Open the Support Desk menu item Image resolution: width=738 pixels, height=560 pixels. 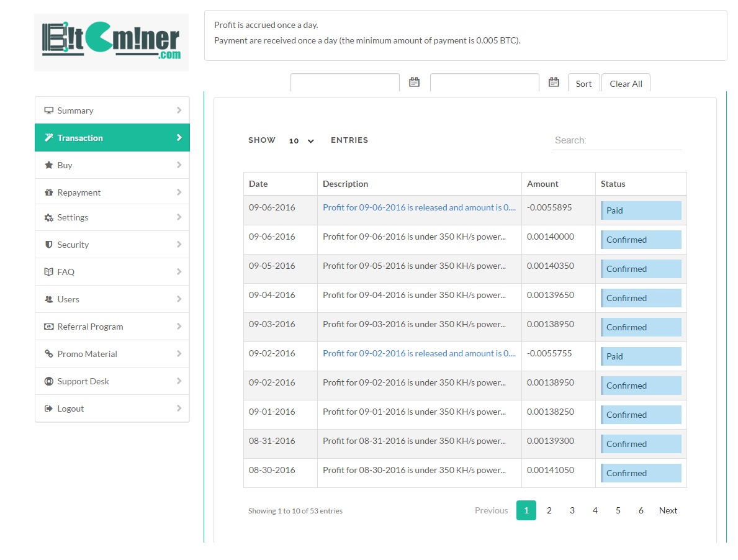tap(83, 381)
